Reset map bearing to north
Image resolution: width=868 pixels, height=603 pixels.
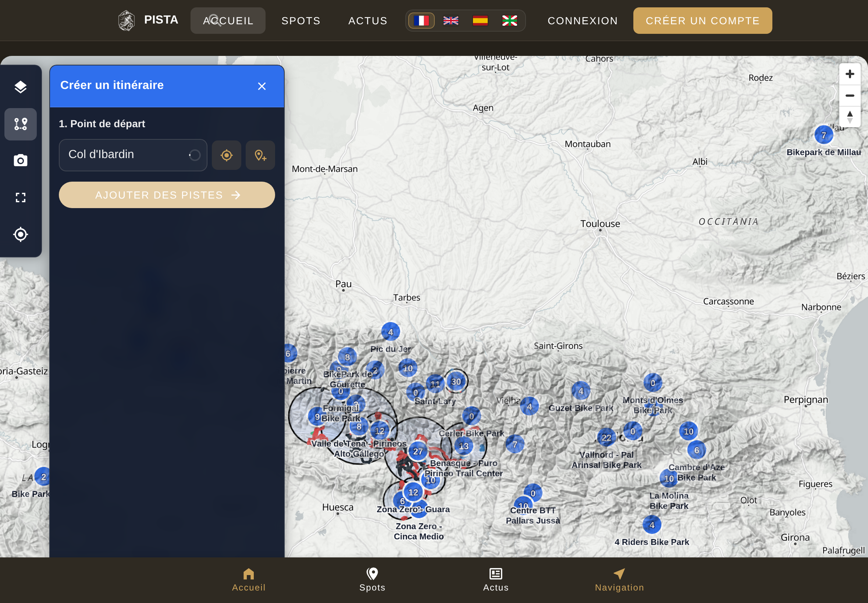850,117
